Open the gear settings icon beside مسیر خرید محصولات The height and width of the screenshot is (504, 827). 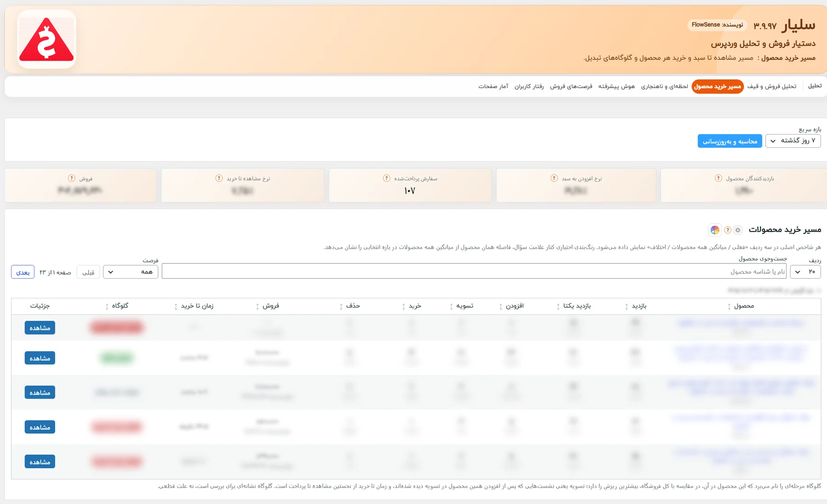pyautogui.click(x=738, y=230)
